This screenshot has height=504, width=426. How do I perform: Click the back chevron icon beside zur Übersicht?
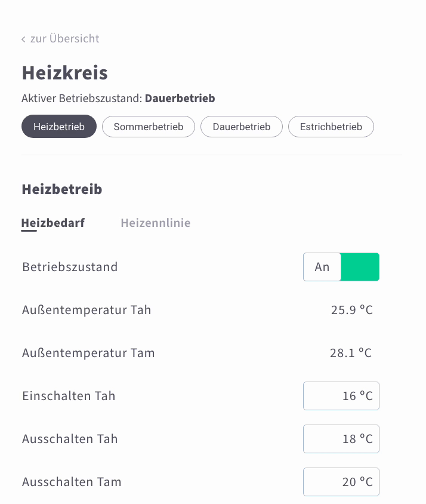point(23,39)
